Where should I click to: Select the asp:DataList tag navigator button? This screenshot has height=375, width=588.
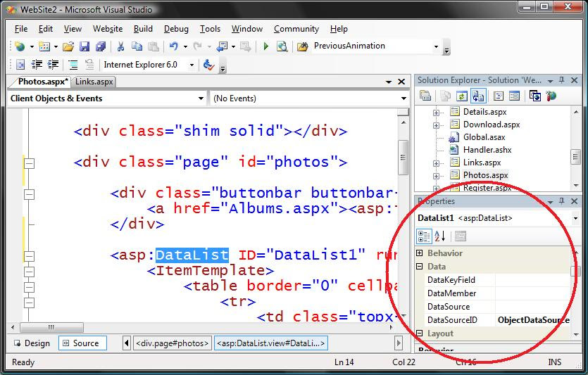270,343
